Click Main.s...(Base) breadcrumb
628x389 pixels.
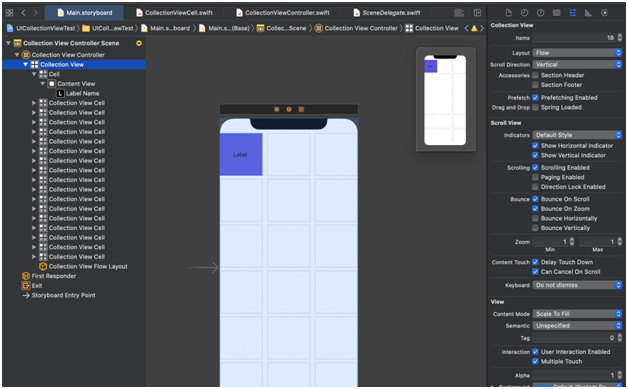[224, 28]
